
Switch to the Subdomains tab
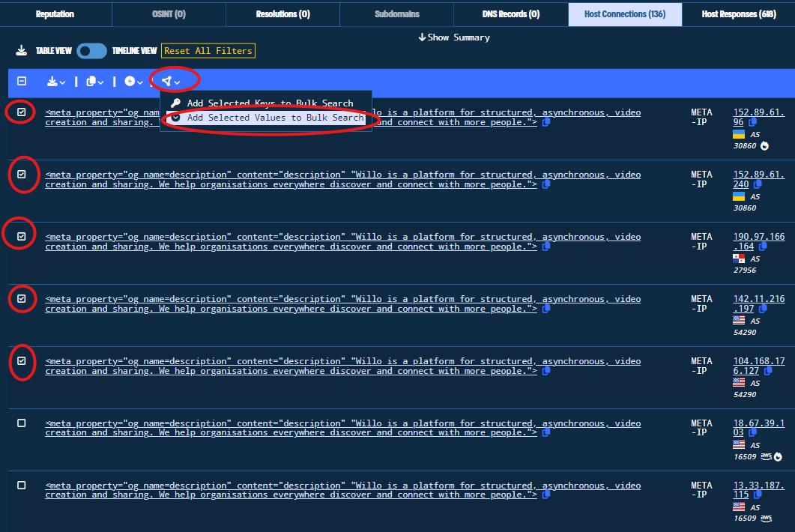(x=397, y=14)
